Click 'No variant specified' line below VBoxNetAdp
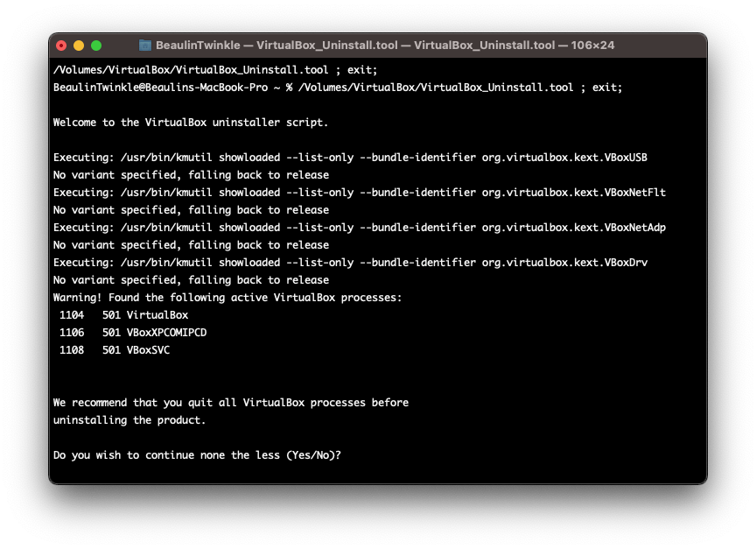 (x=191, y=245)
